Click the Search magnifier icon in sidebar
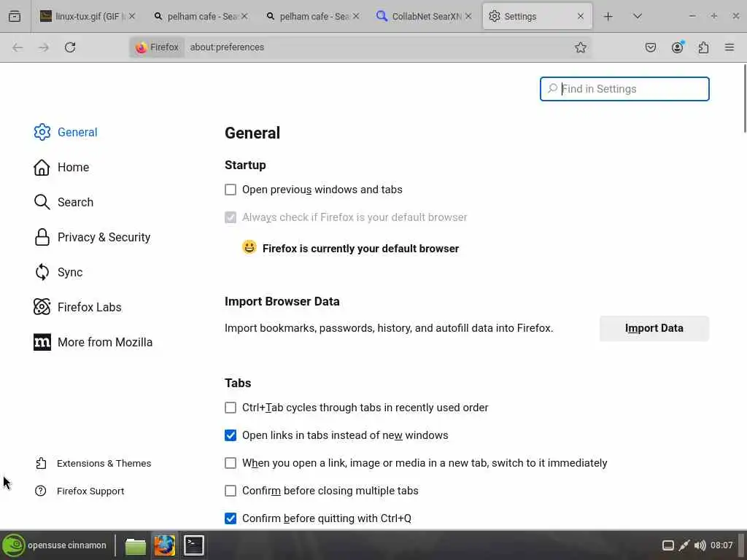Image resolution: width=747 pixels, height=560 pixels. (x=42, y=202)
